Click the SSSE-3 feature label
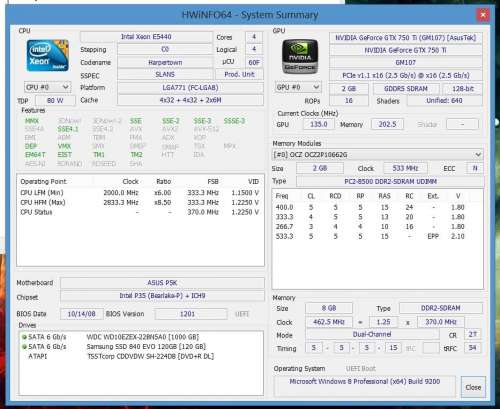The image size is (500, 409). [x=234, y=121]
